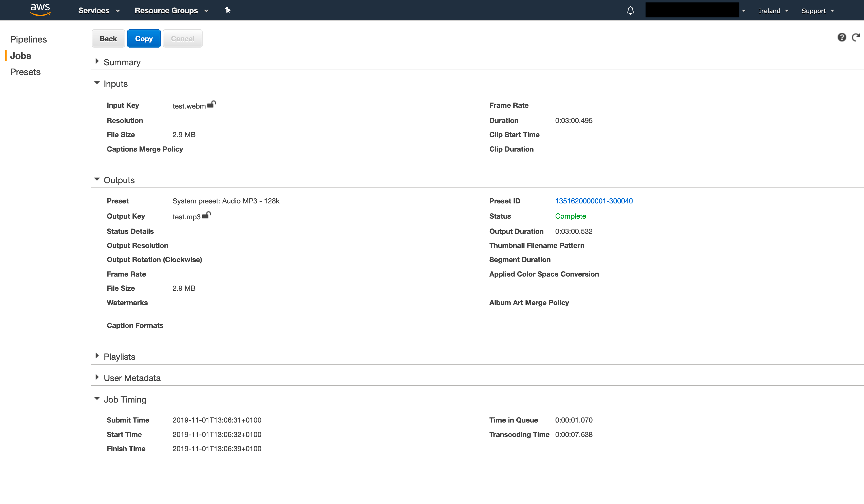Image resolution: width=864 pixels, height=504 pixels.
Task: Go to Pipelines in the sidebar
Action: 28,39
